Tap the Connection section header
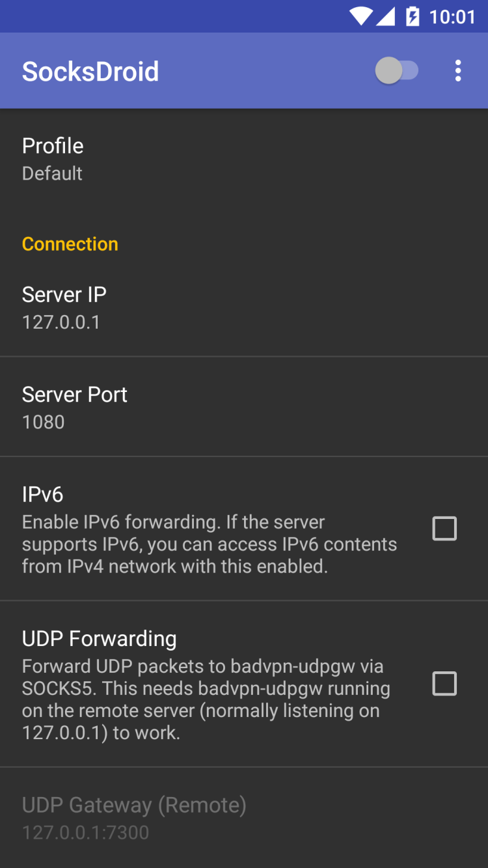 pos(70,244)
